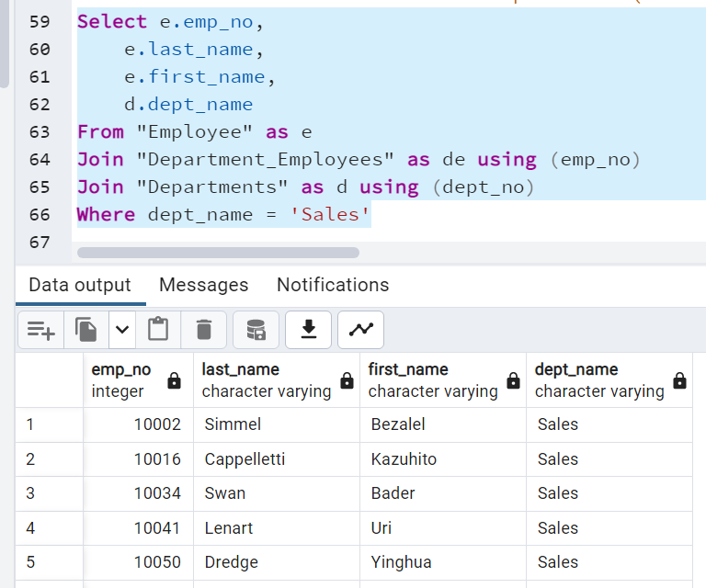Click the Add row icon
The image size is (706, 588).
pos(41,330)
